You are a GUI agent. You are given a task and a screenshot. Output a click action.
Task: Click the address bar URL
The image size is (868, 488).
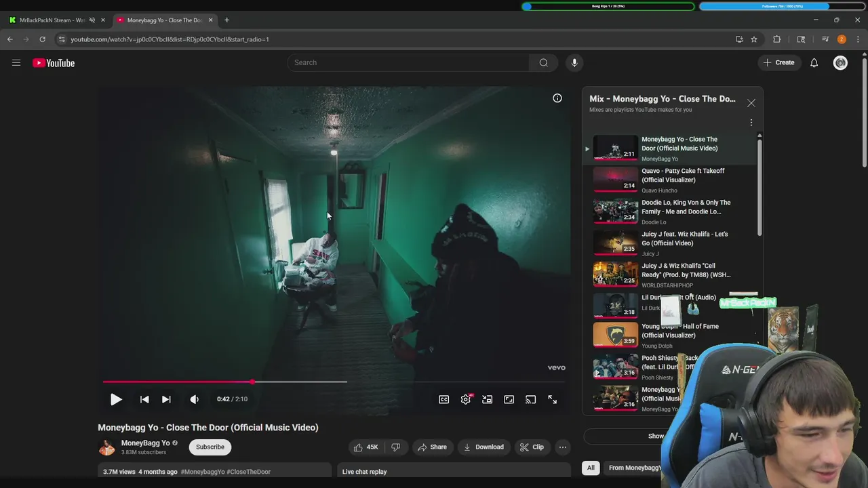[170, 39]
